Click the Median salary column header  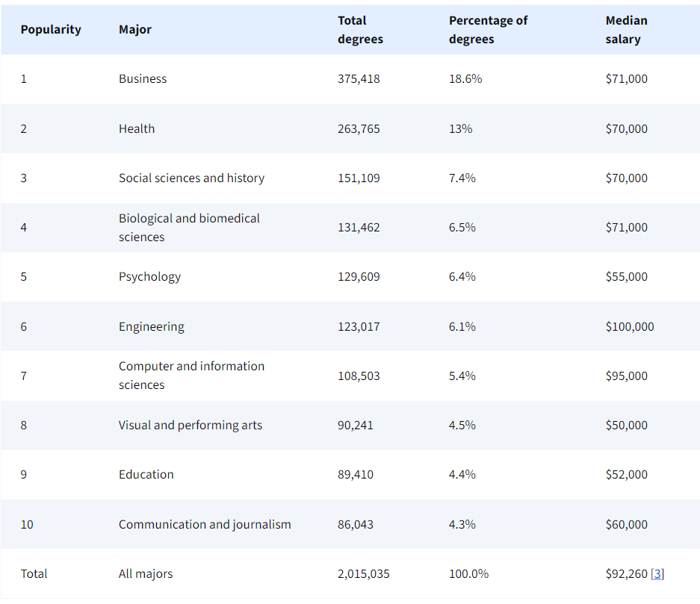626,30
